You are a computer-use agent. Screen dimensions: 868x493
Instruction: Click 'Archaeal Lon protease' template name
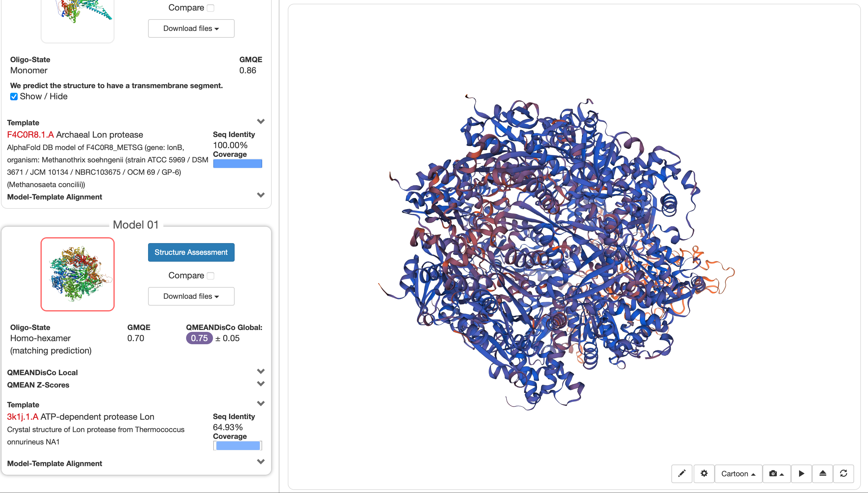tap(100, 135)
